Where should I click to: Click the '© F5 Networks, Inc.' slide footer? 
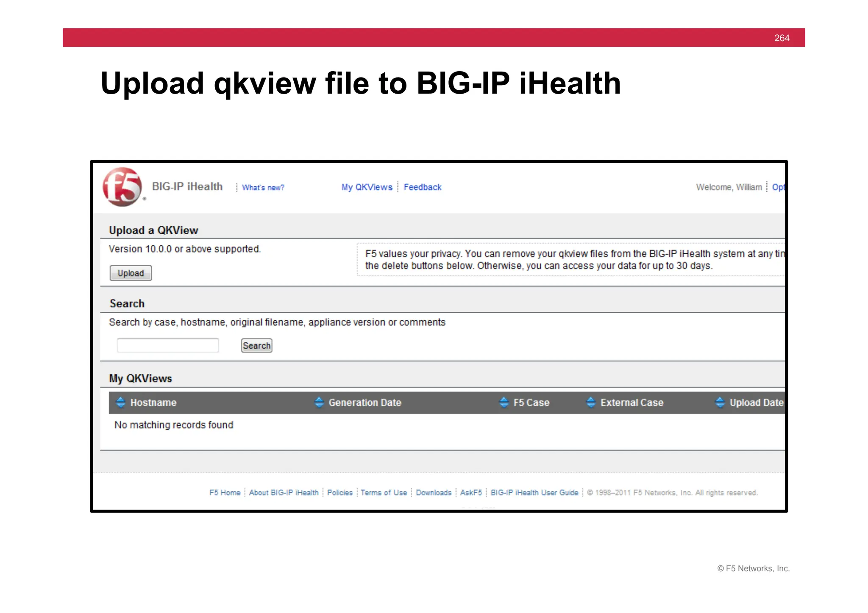point(754,569)
